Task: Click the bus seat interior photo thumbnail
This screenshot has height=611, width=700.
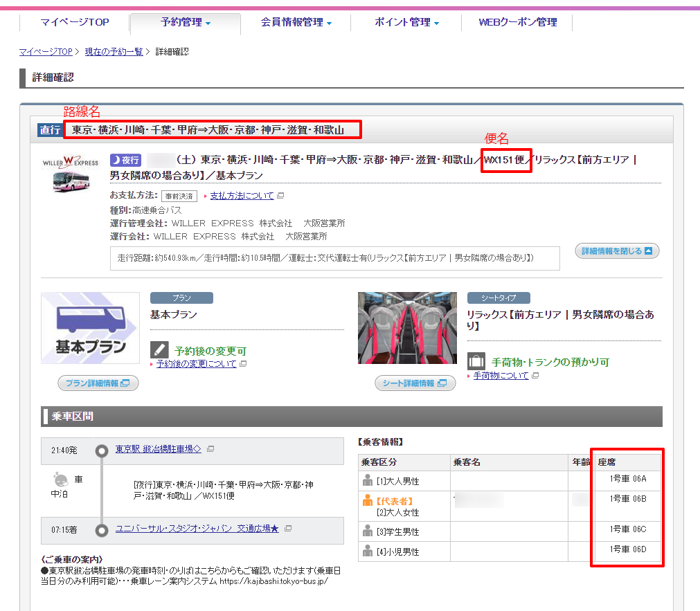Action: (407, 327)
